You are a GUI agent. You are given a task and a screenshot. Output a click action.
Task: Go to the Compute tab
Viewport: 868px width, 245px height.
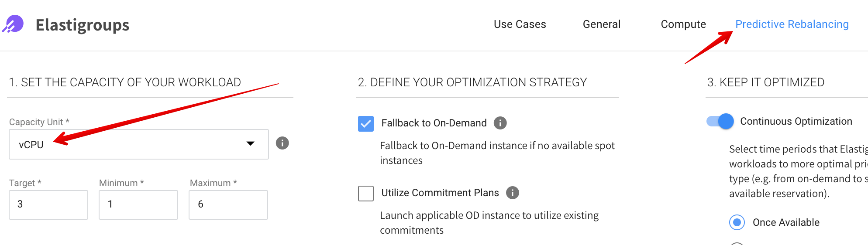click(x=683, y=24)
